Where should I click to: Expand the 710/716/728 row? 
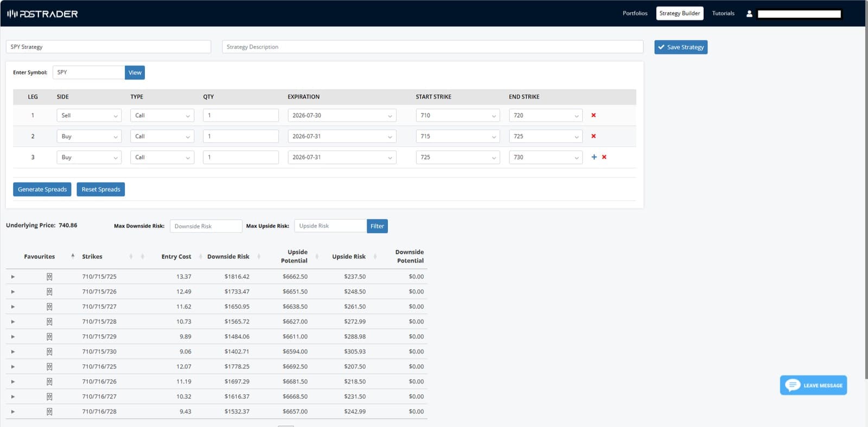pyautogui.click(x=13, y=412)
